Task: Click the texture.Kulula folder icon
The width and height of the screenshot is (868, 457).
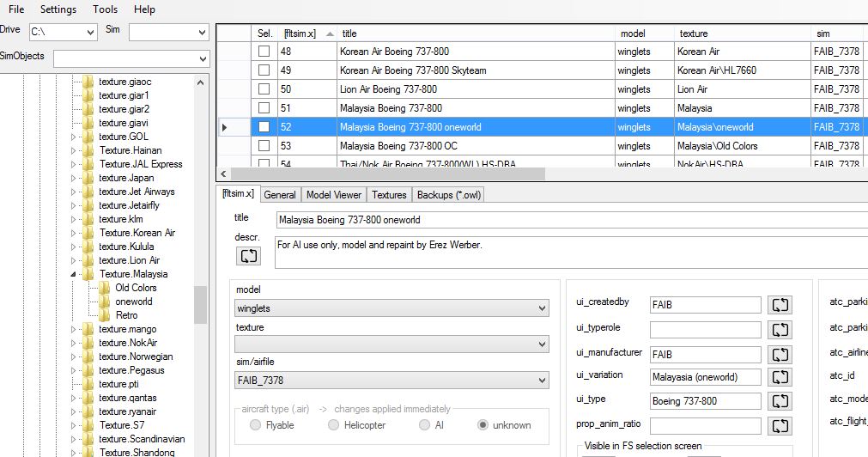Action: click(88, 247)
